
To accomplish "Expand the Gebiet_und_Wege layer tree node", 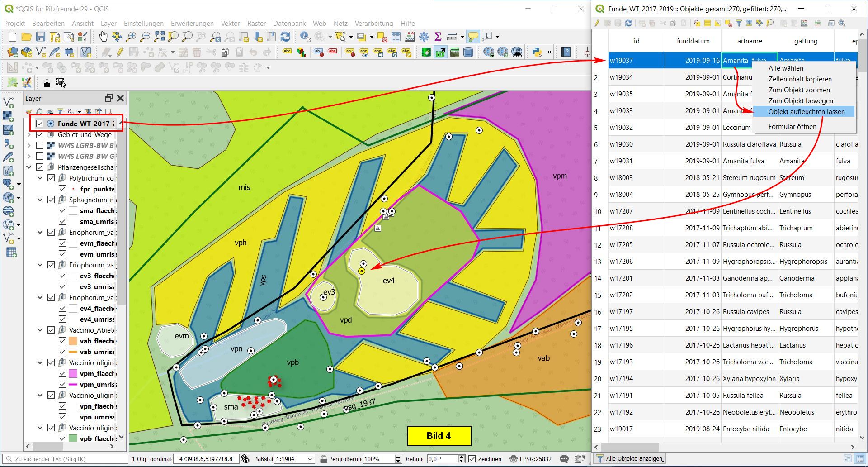I will coord(29,134).
